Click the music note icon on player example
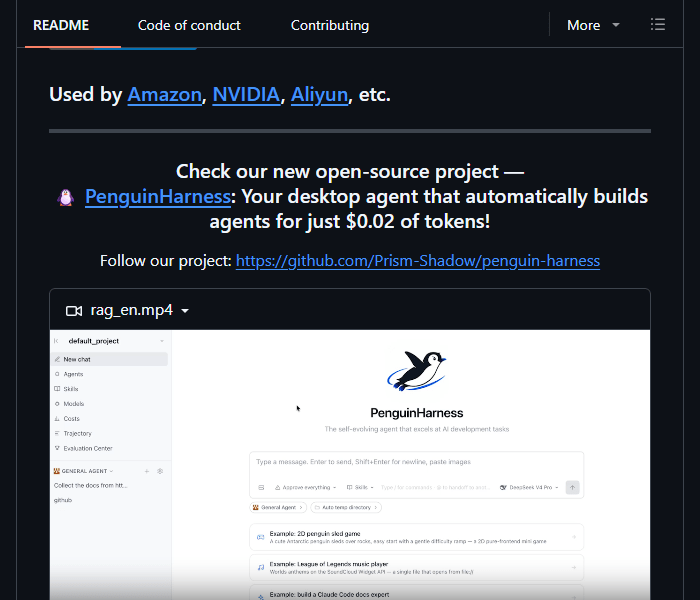 click(x=261, y=567)
